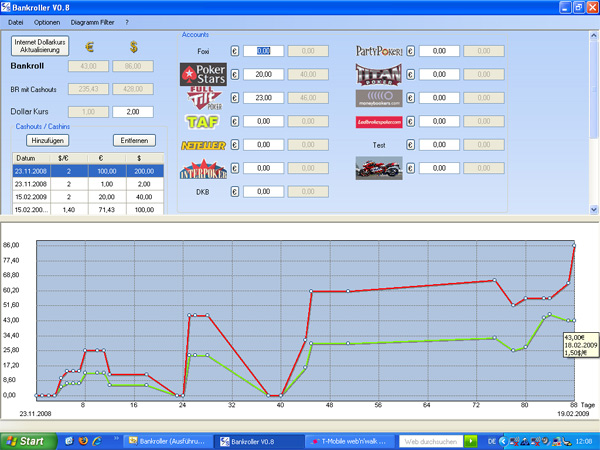600x450 pixels.
Task: Click the PokerStars euro field showing 20,00
Action: [x=264, y=74]
